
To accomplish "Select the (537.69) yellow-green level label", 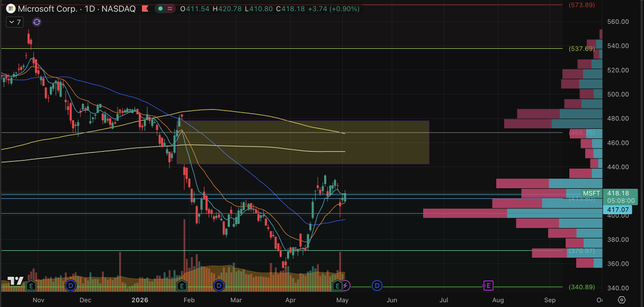I will point(582,49).
